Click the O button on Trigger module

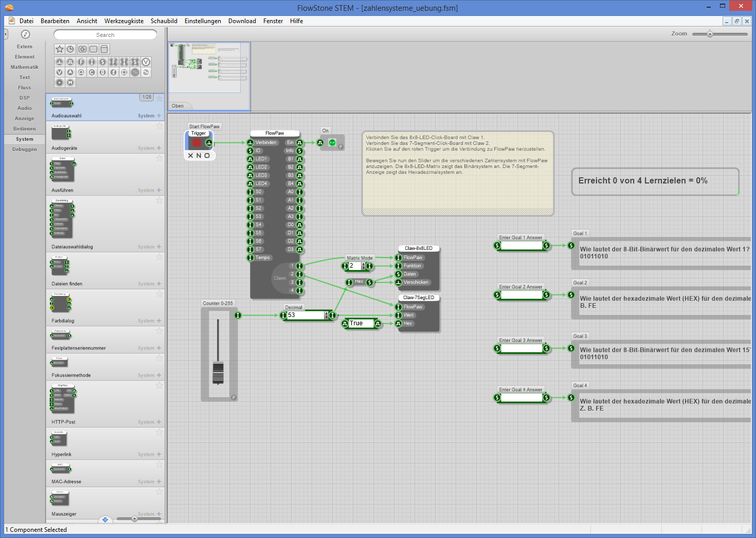pos(207,156)
